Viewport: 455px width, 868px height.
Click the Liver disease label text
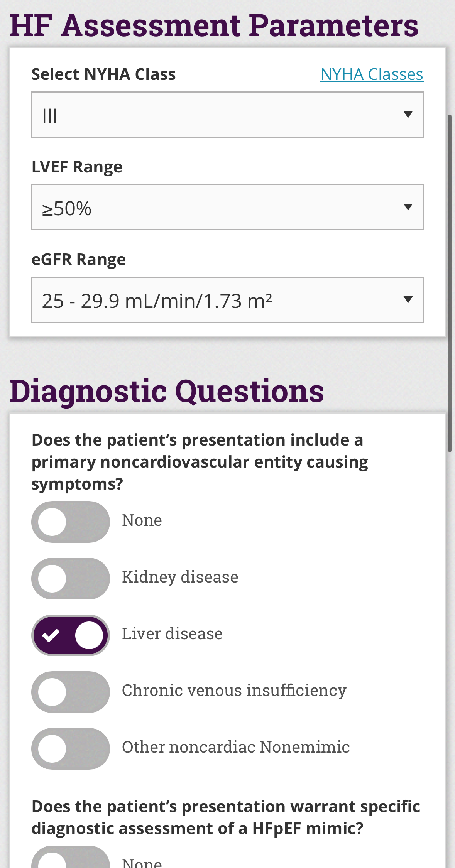click(172, 634)
